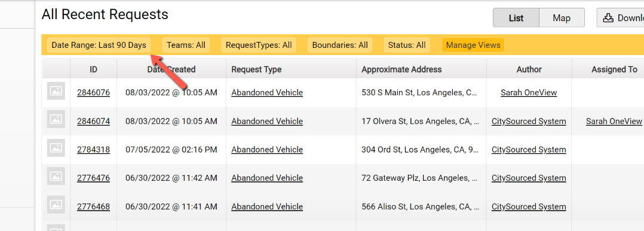Sort by the Request Type column header

257,69
